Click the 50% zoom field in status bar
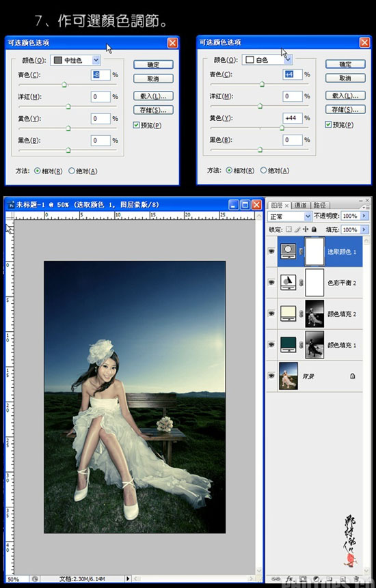 (17, 579)
